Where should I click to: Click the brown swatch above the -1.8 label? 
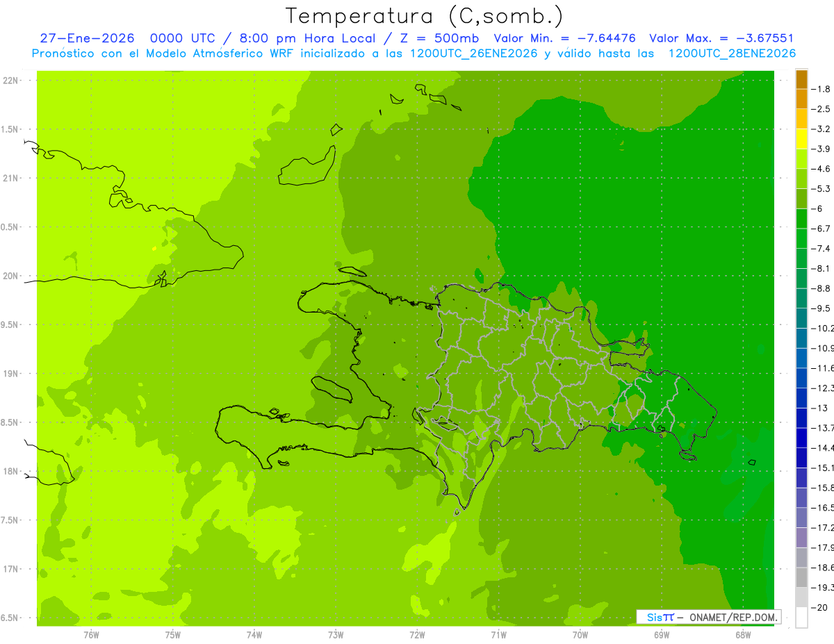coord(801,79)
